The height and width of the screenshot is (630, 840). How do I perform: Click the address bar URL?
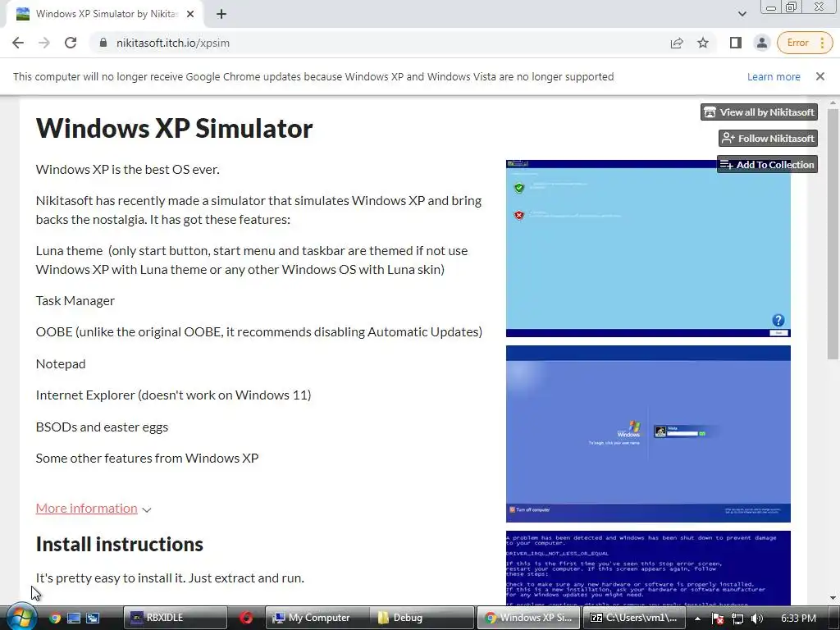tap(173, 43)
